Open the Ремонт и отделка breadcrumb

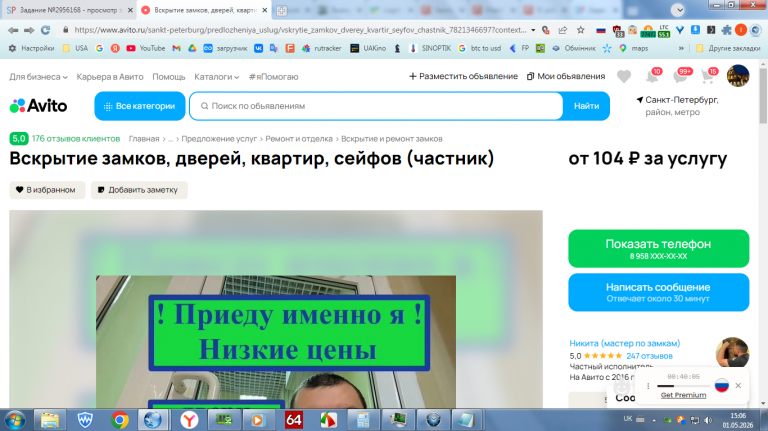coord(299,139)
